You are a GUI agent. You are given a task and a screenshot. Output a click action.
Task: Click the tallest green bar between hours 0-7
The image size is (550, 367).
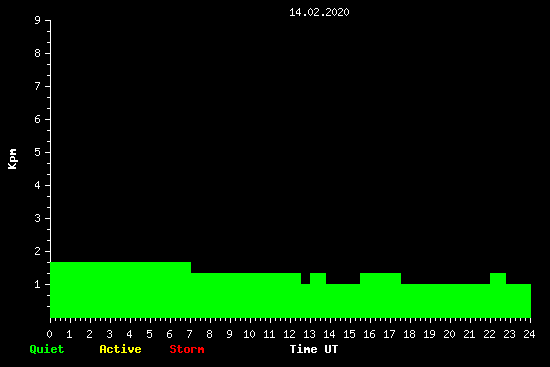point(120,290)
